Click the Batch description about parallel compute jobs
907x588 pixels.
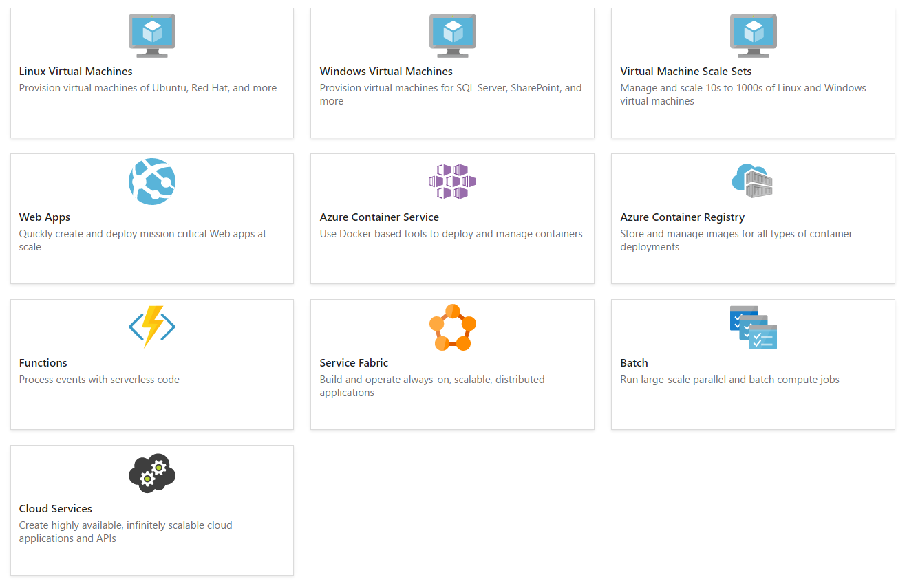pyautogui.click(x=729, y=380)
